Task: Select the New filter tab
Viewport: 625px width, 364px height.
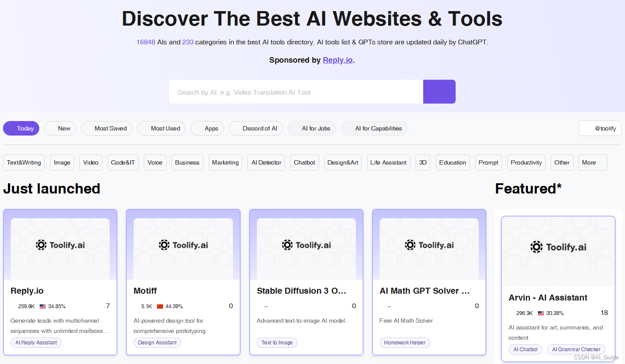Action: pos(60,128)
